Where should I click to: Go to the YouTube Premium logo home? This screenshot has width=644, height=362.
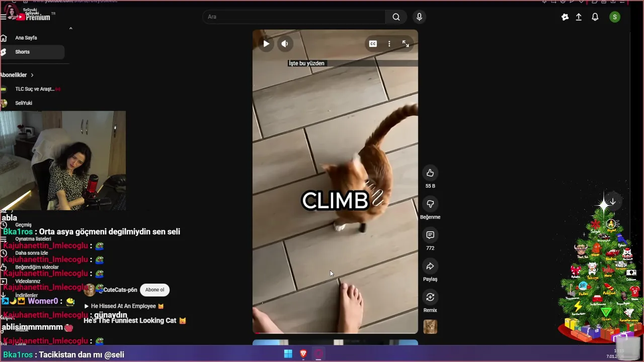tap(33, 17)
